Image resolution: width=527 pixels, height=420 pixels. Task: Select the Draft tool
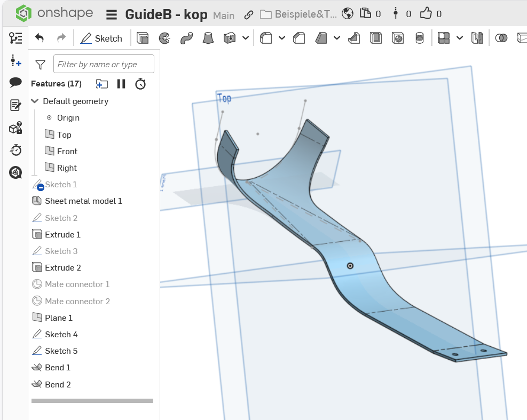[x=321, y=38]
